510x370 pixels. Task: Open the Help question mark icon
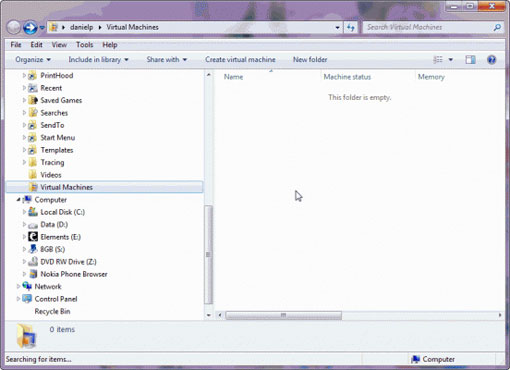(491, 60)
